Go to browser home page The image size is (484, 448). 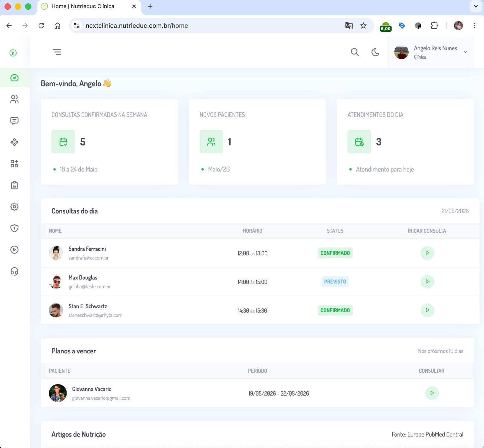[57, 26]
